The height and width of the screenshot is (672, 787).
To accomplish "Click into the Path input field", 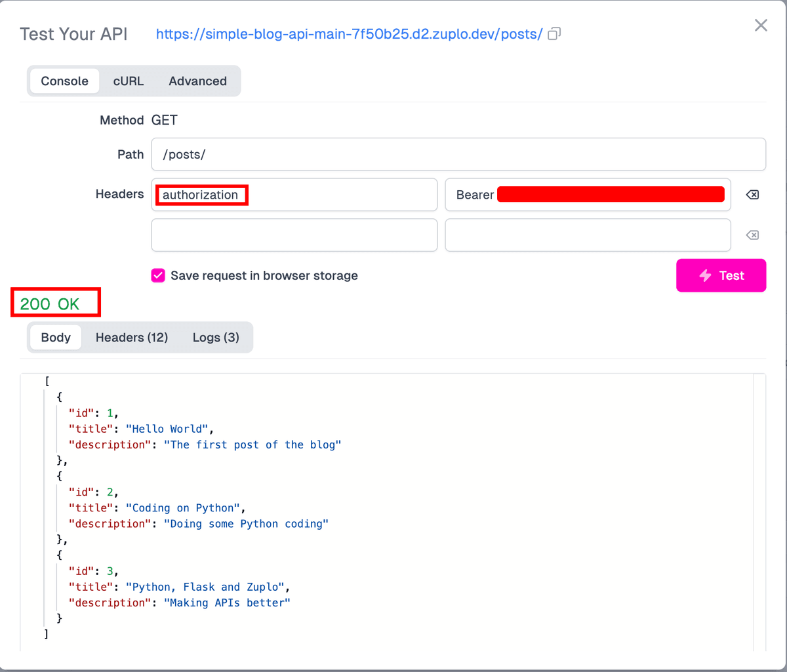I will click(458, 154).
